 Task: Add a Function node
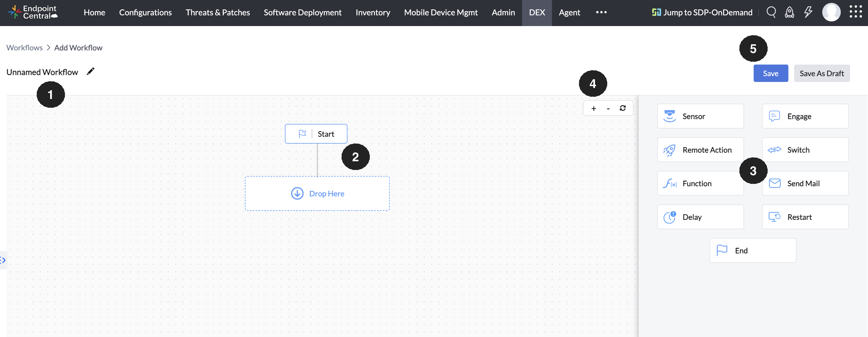point(700,183)
